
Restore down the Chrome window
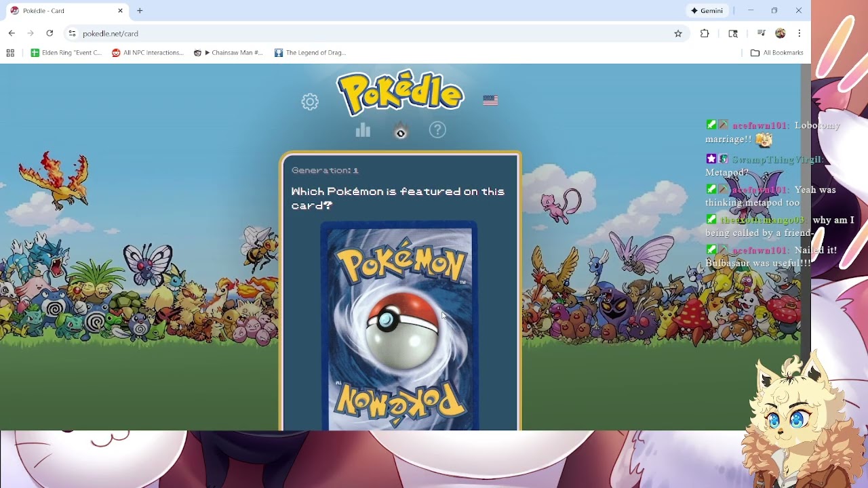pos(774,11)
